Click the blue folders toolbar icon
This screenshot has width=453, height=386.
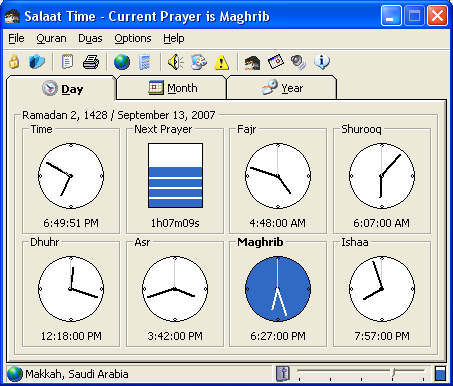[x=37, y=62]
